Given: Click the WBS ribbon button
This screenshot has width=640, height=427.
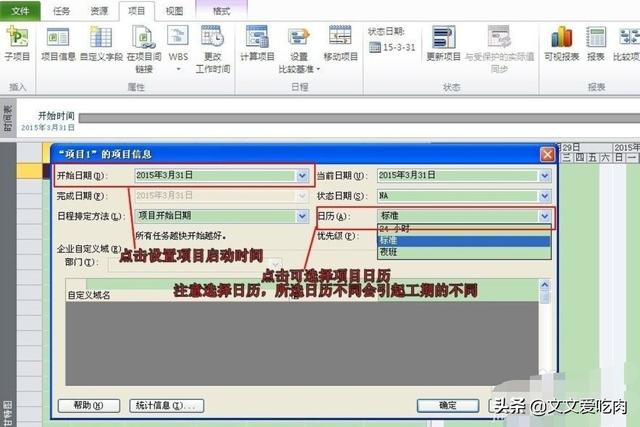Looking at the screenshot, I should click(178, 41).
